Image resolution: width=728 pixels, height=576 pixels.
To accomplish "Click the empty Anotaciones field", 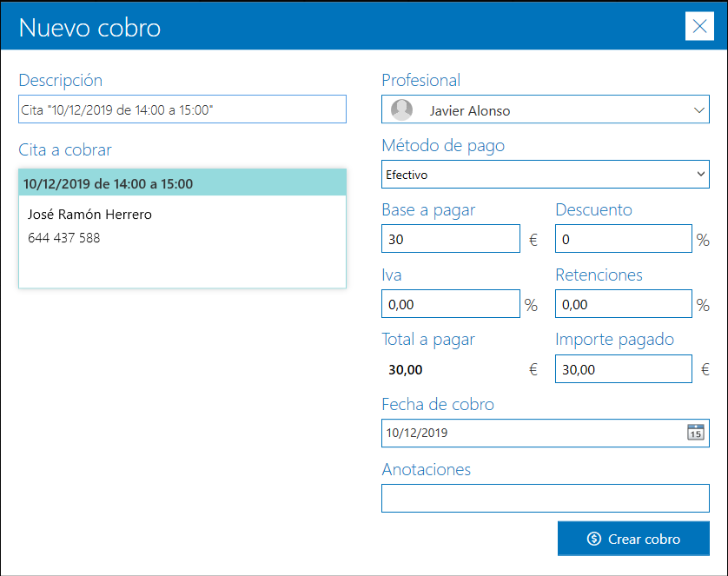I will (546, 498).
